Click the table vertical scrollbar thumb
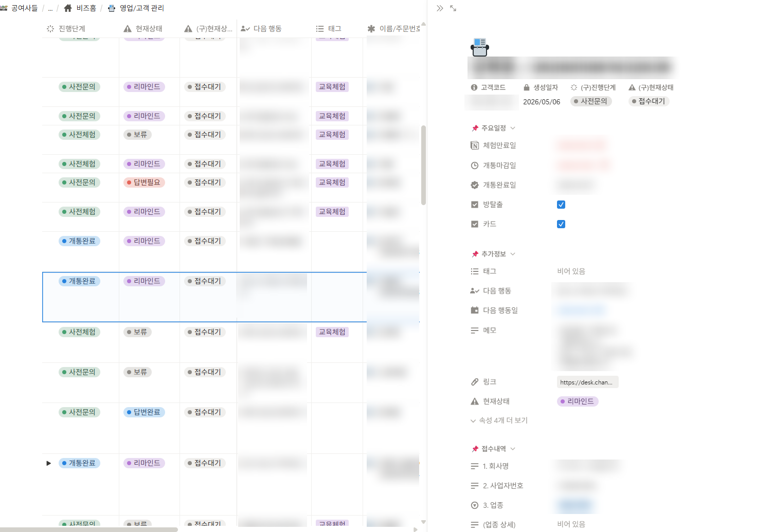Image resolution: width=773 pixels, height=532 pixels. pos(423,165)
